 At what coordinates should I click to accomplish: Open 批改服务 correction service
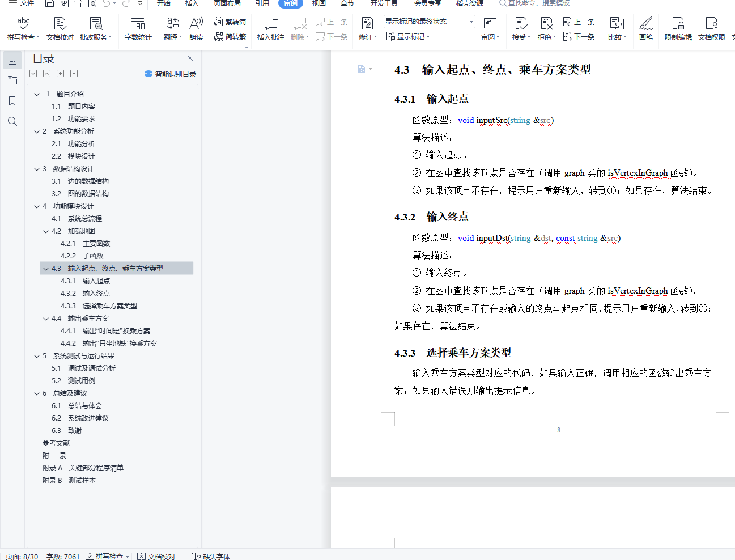[x=96, y=29]
